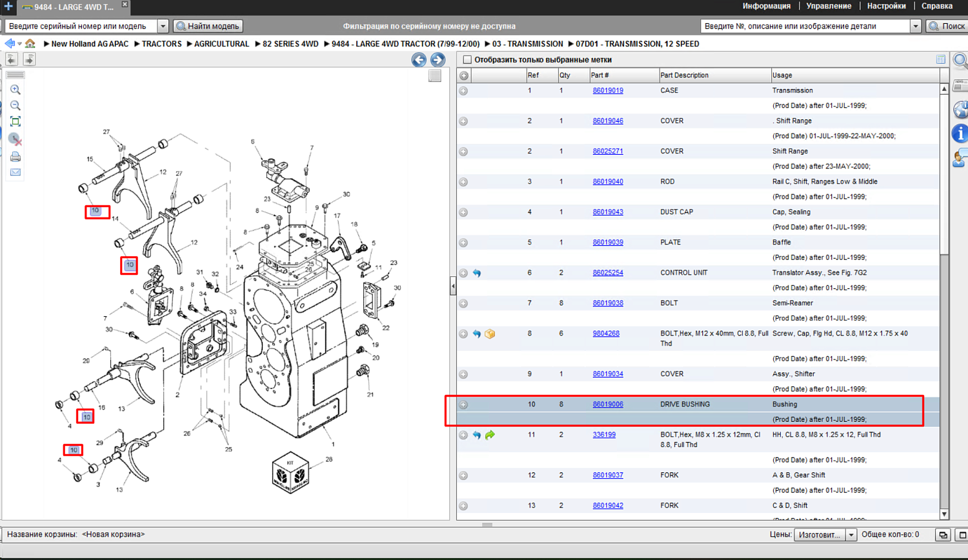Open the magnifier search panel in right sidebar
968x560 pixels.
tap(960, 61)
